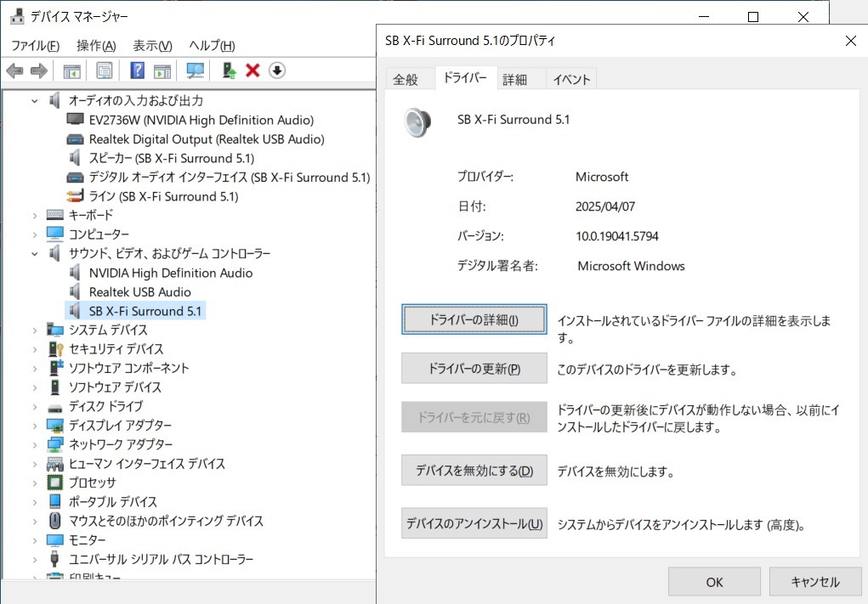The height and width of the screenshot is (604, 868).
Task: Click the Forward arrow toolbar icon
Action: (x=39, y=71)
